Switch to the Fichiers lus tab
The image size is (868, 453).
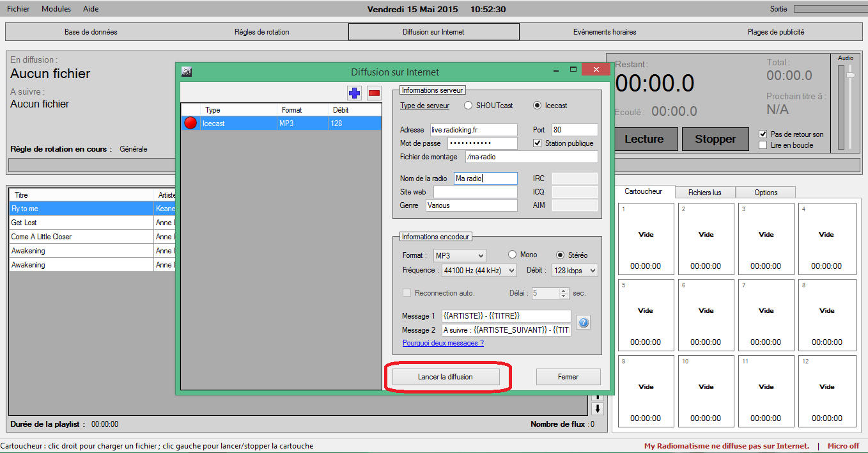(705, 193)
